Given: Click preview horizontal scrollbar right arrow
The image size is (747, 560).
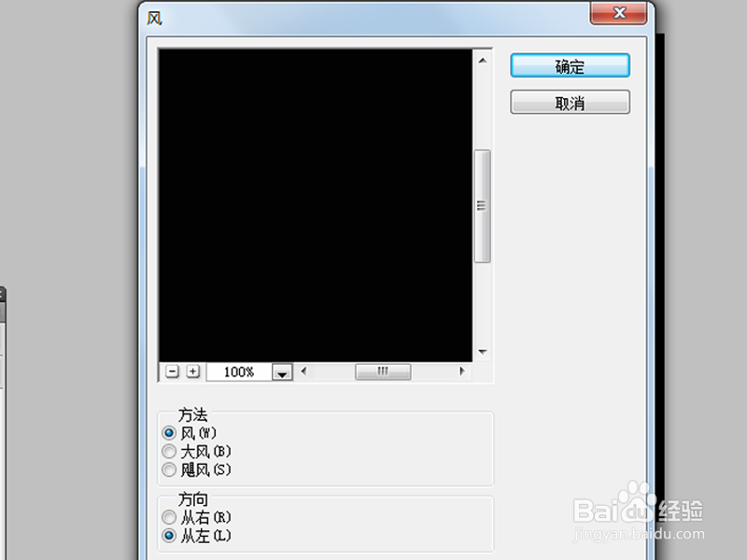Looking at the screenshot, I should [461, 371].
